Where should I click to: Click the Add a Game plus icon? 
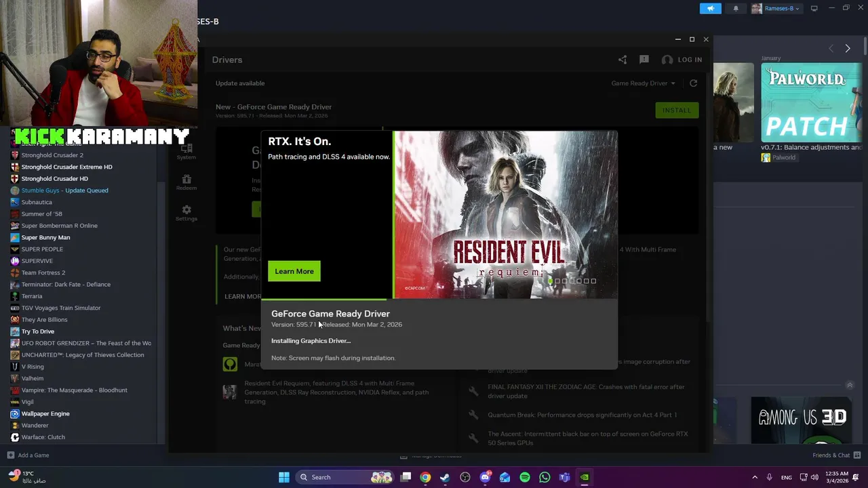[x=10, y=455]
